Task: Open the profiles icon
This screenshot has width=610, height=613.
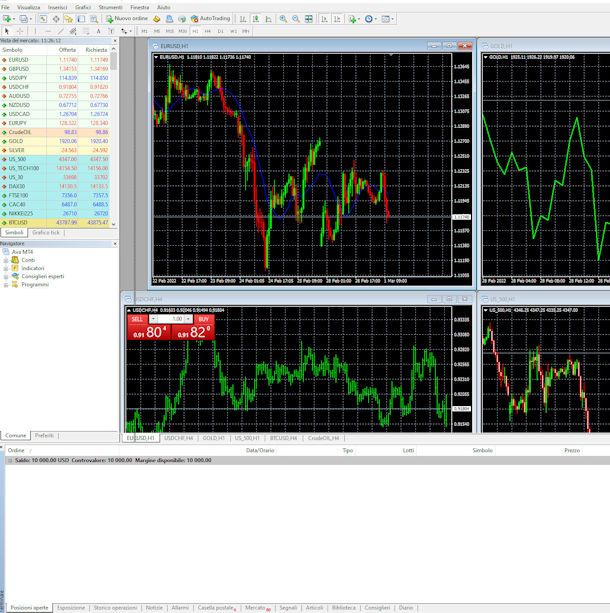Action: point(24,19)
